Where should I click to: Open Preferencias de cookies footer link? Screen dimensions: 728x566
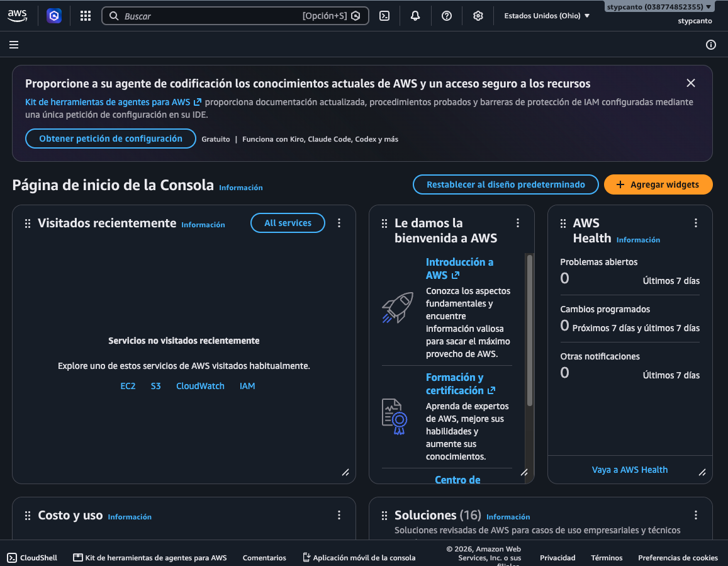pyautogui.click(x=678, y=558)
